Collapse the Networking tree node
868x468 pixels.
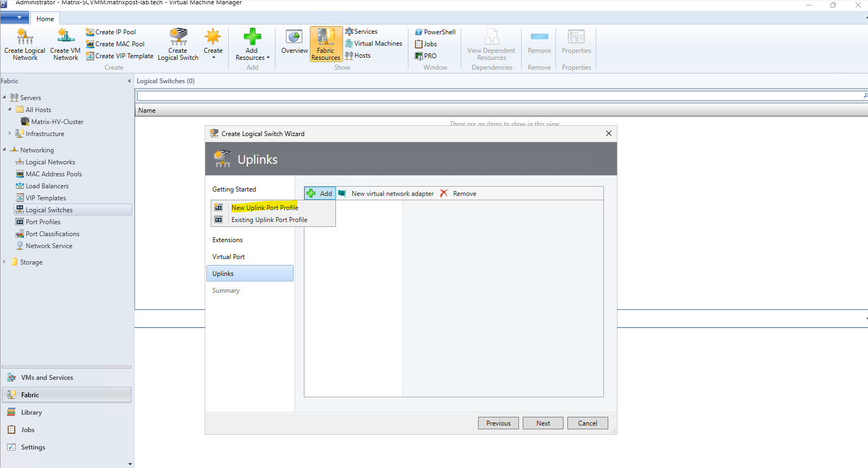[x=4, y=150]
